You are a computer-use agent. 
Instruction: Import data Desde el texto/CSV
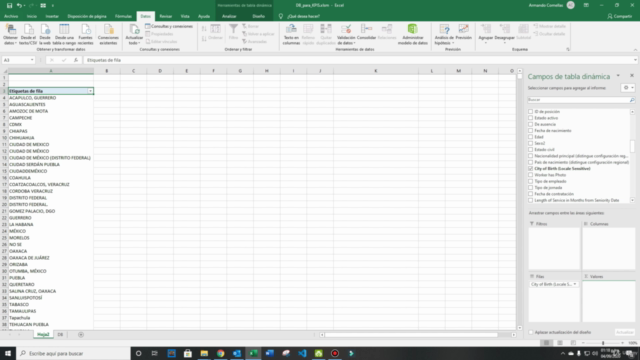[x=28, y=34]
